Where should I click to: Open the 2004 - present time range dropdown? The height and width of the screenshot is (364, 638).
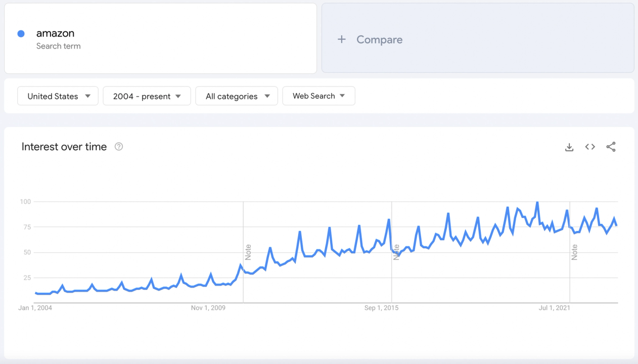point(147,96)
